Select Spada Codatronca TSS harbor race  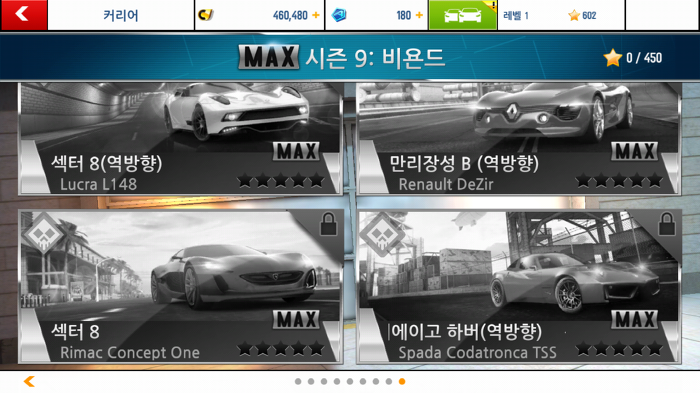tap(519, 286)
